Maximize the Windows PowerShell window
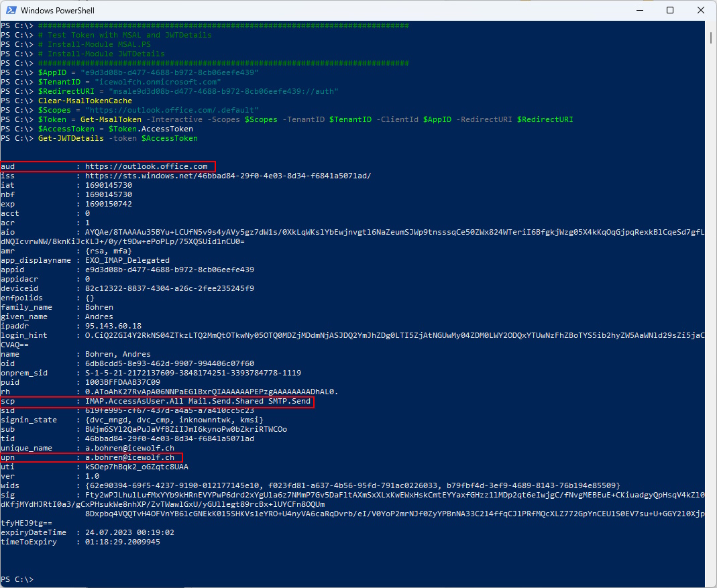Viewport: 717px width, 588px height. (670, 10)
